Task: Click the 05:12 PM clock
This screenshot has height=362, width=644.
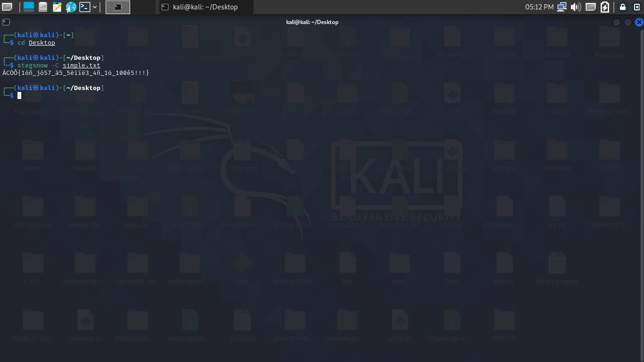Action: coord(539,7)
